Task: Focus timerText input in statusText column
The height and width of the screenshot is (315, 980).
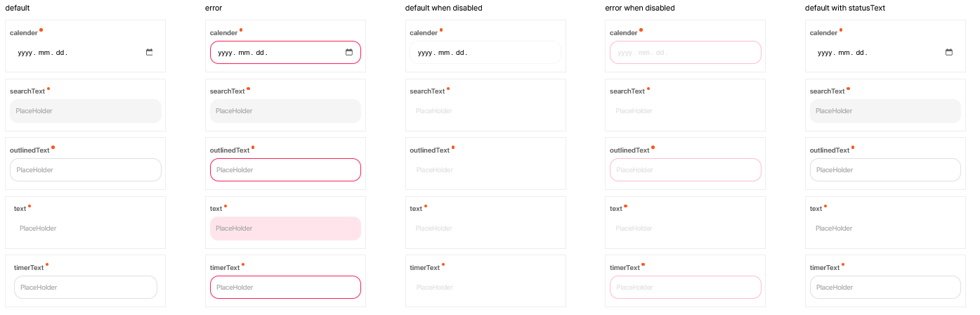Action: click(885, 287)
